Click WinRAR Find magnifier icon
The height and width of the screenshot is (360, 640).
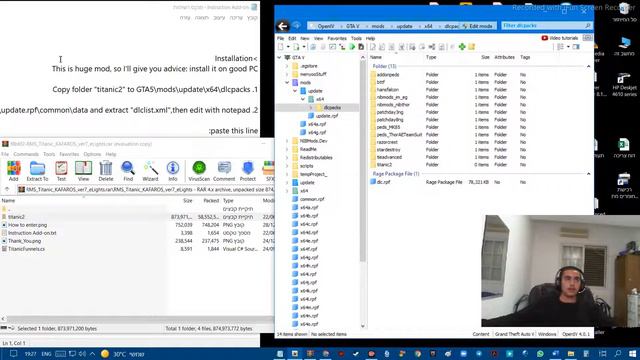[x=128, y=171]
